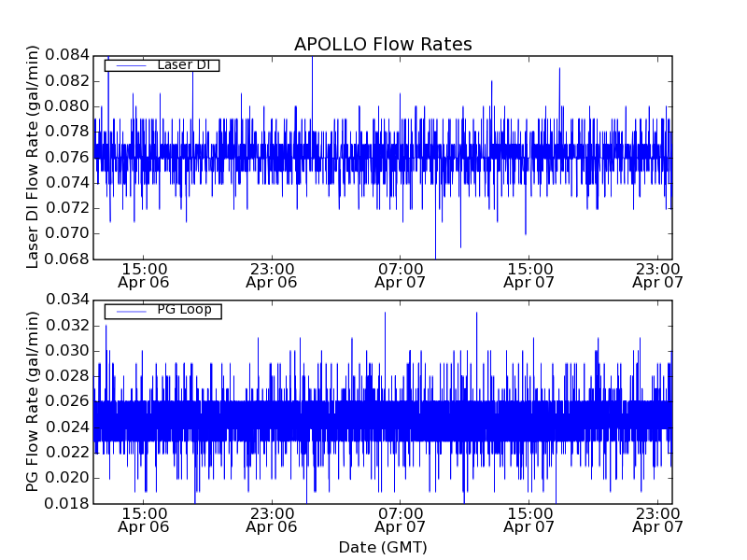The image size is (747, 560).
Task: Click the blue line sample in Laser DI legend
Action: (131, 65)
